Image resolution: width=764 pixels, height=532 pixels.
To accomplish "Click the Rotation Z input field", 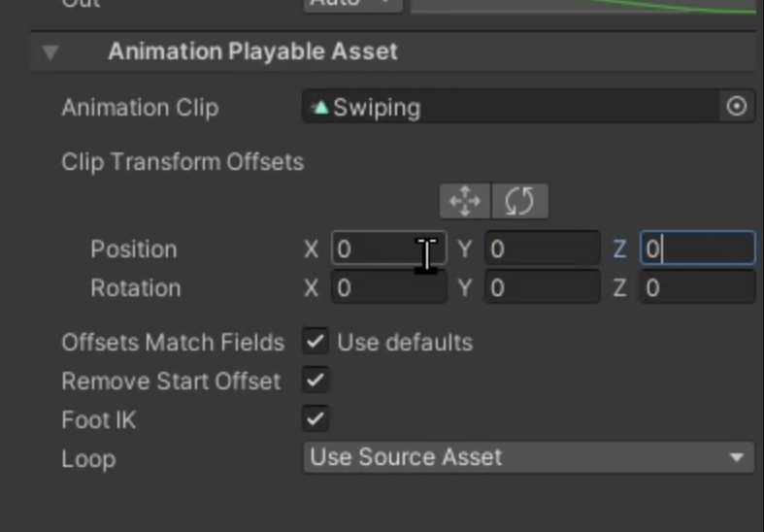I will pyautogui.click(x=697, y=288).
